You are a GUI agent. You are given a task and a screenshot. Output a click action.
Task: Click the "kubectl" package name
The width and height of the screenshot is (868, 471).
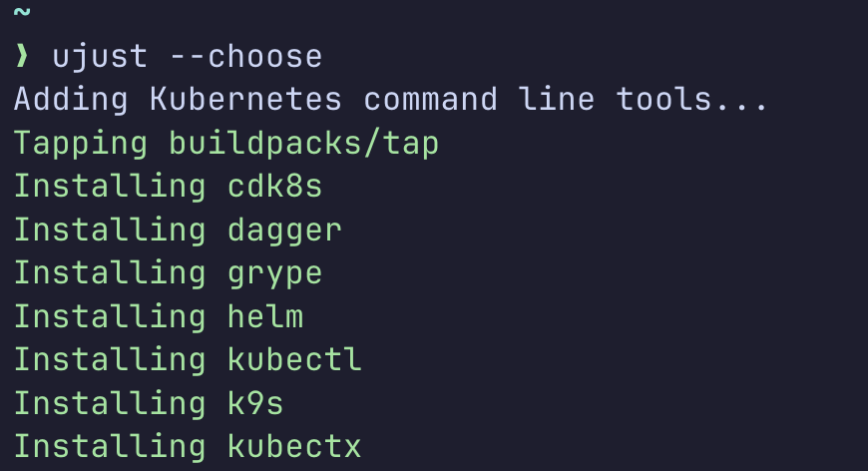click(294, 359)
